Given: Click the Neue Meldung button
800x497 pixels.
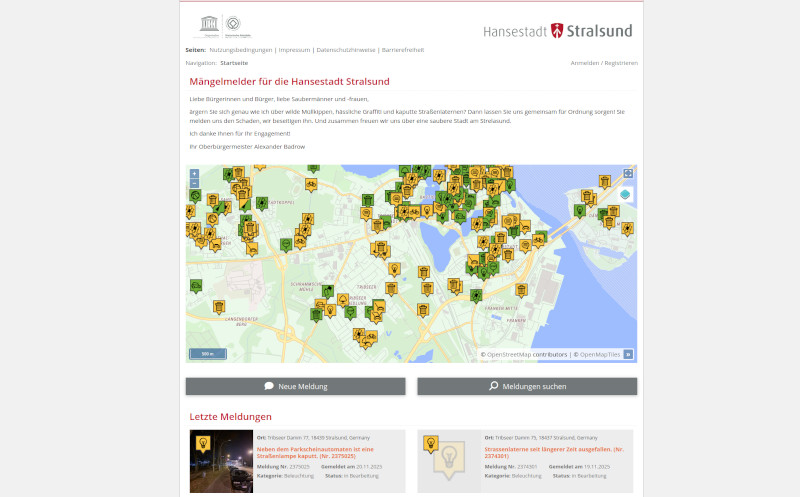Looking at the screenshot, I should coord(295,386).
